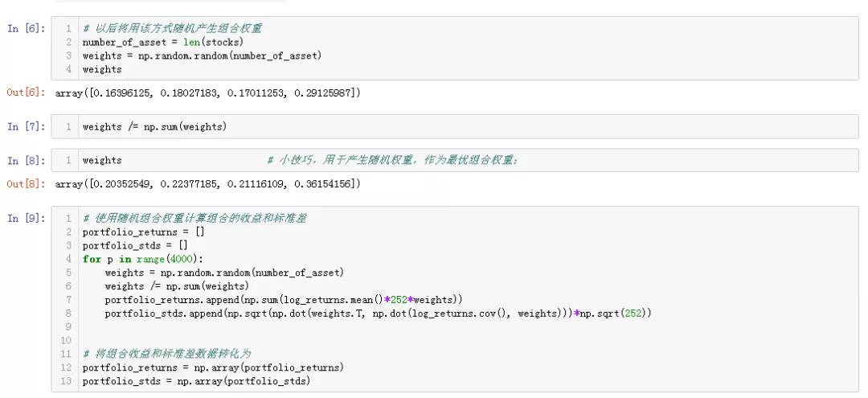Click the Out[6] output prompt
The width and height of the screenshot is (868, 398).
pyautogui.click(x=27, y=93)
